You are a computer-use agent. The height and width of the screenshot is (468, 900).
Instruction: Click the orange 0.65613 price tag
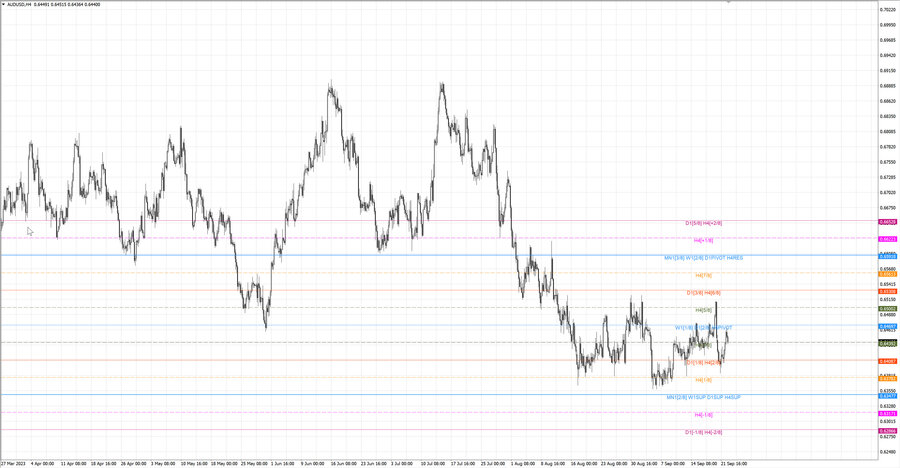[x=888, y=274]
